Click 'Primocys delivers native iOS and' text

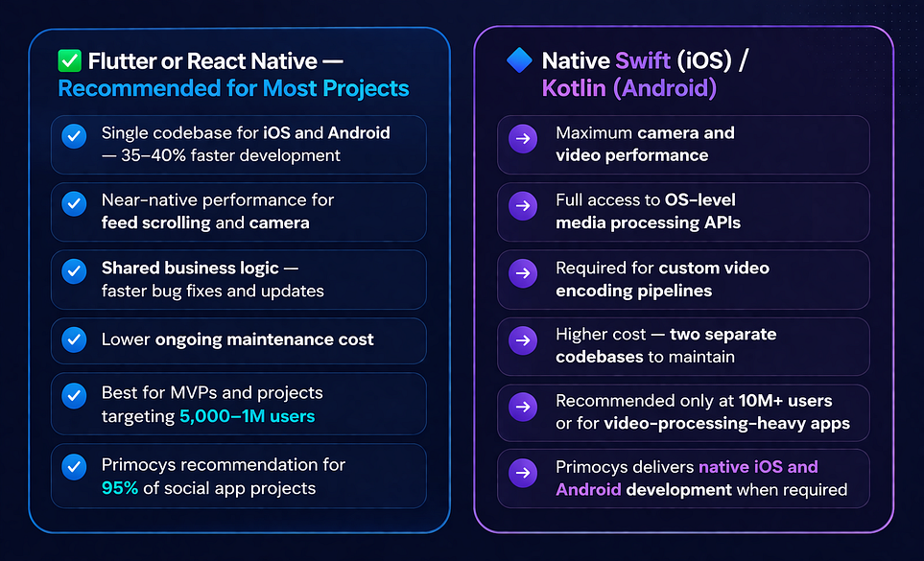tap(686, 467)
